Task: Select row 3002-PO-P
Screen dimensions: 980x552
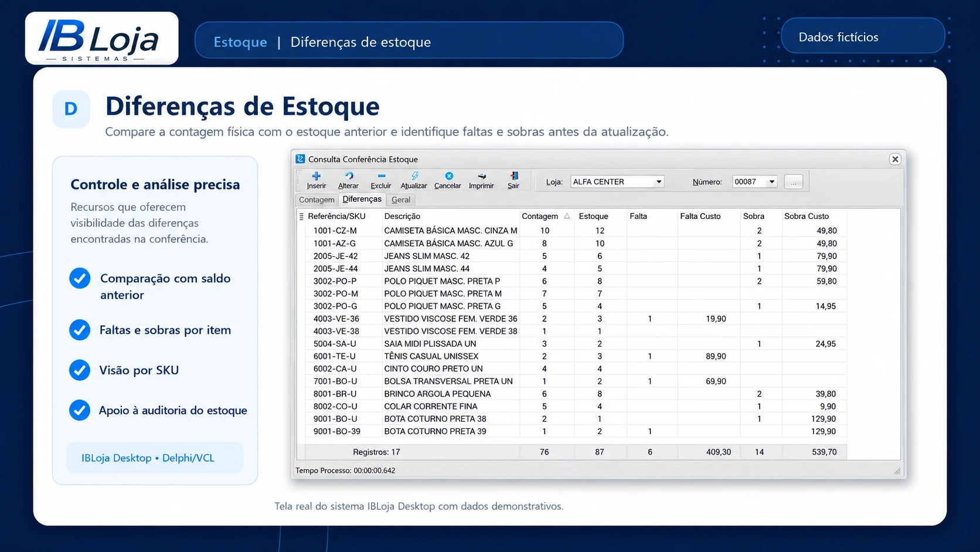Action: click(575, 281)
